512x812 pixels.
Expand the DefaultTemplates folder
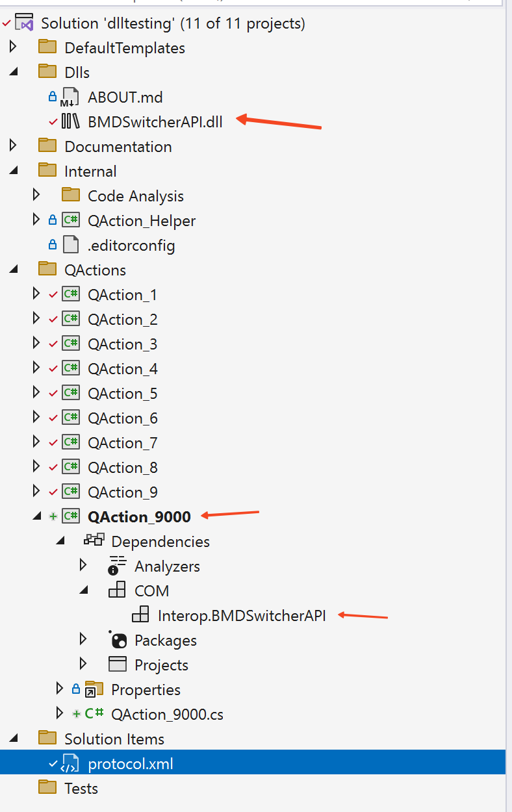(x=12, y=47)
